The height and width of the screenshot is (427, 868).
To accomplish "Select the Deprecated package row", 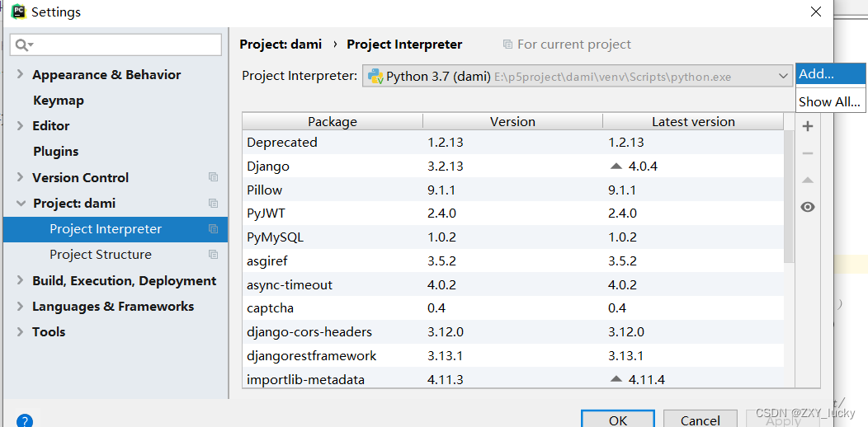I will click(512, 142).
